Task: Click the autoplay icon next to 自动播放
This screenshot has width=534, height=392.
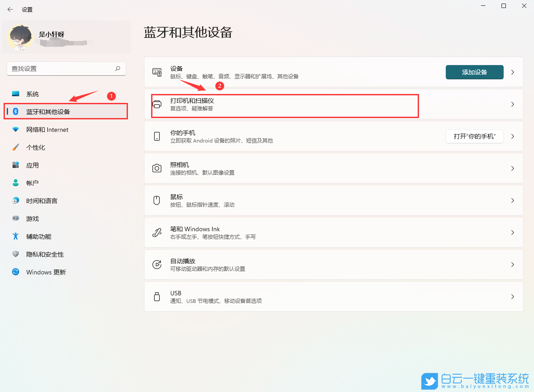Action: coord(157,264)
